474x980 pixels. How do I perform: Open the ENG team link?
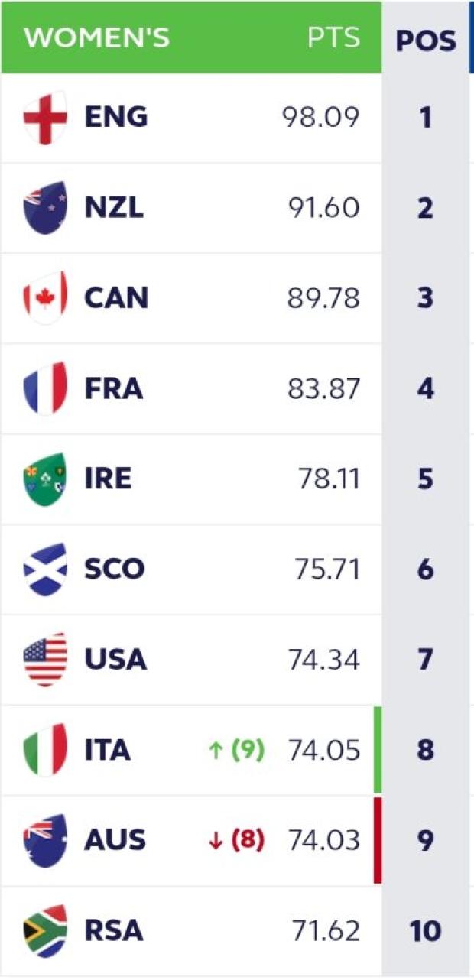[116, 118]
